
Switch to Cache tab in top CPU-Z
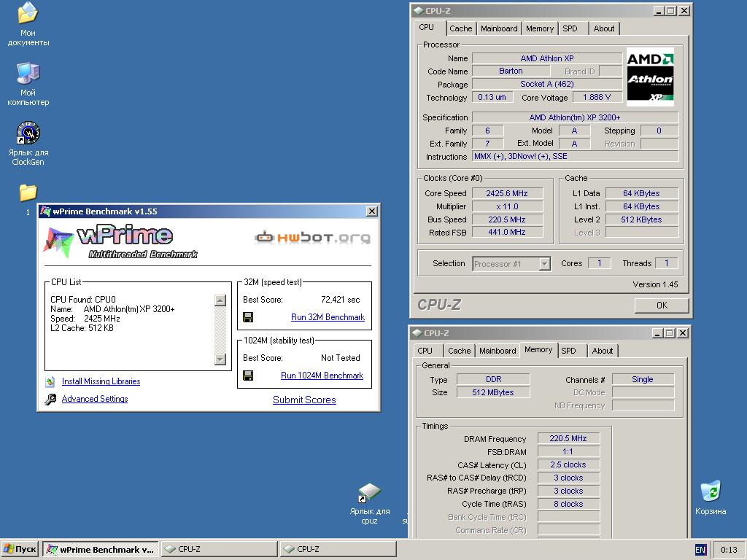click(461, 28)
